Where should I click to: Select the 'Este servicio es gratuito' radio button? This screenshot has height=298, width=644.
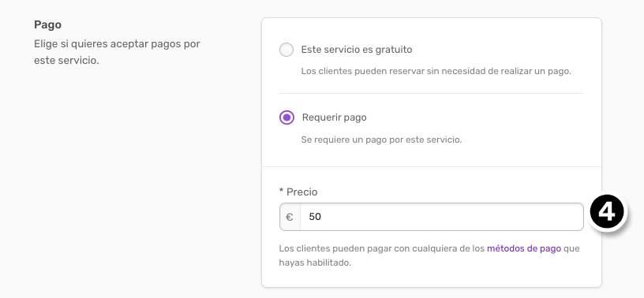(x=286, y=50)
